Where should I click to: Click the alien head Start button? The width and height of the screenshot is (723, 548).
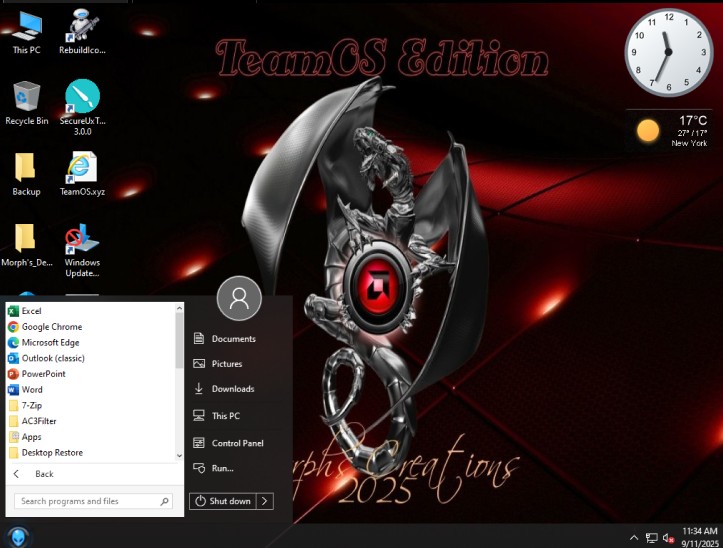(18, 536)
